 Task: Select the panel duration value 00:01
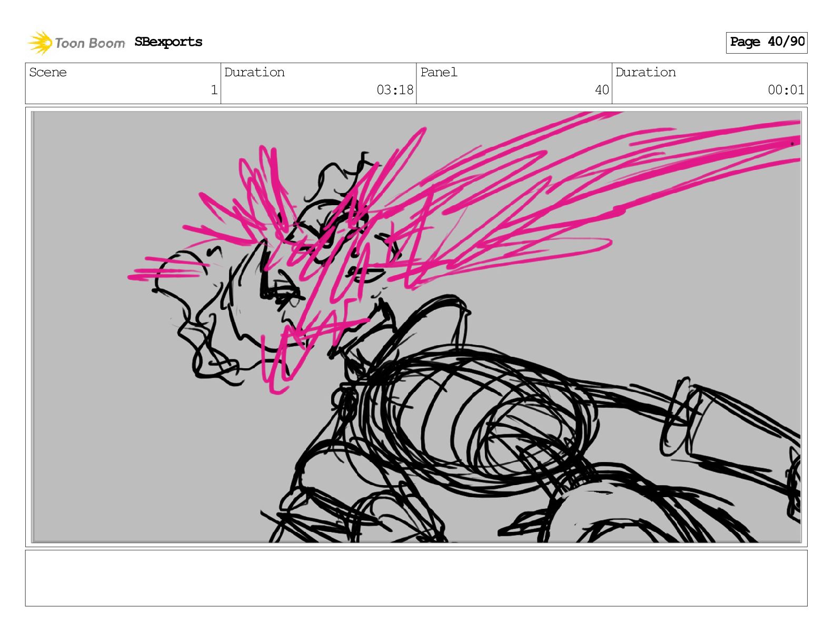786,90
